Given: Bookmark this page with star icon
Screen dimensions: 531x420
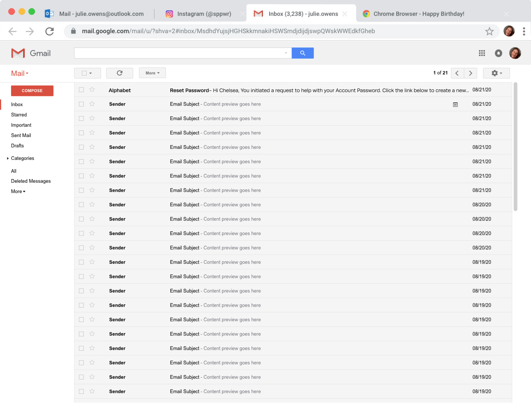Looking at the screenshot, I should pyautogui.click(x=489, y=31).
